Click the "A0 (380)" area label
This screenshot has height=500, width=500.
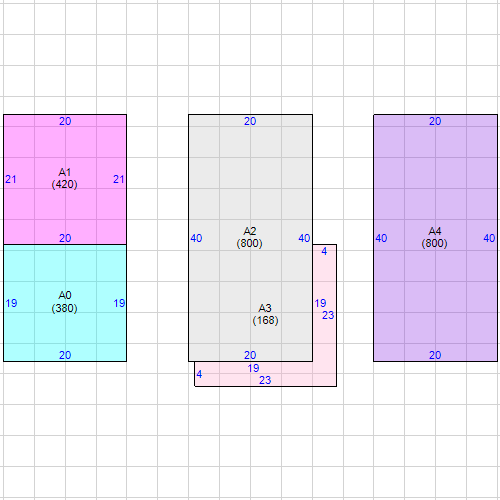pos(65,302)
